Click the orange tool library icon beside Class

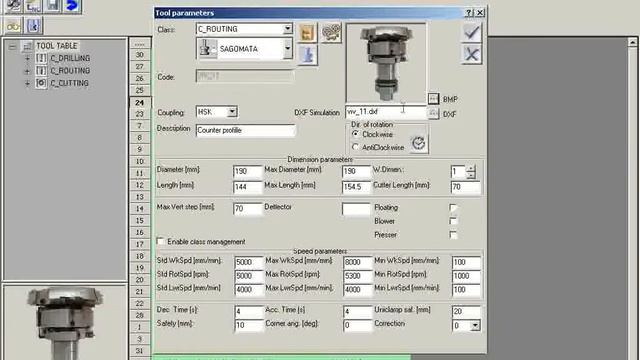click(x=307, y=33)
